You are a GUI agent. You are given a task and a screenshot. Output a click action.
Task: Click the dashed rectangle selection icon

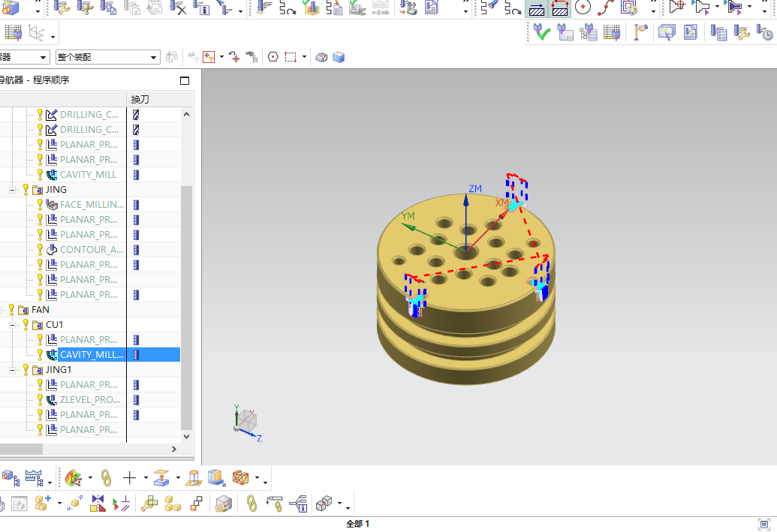pos(291,57)
